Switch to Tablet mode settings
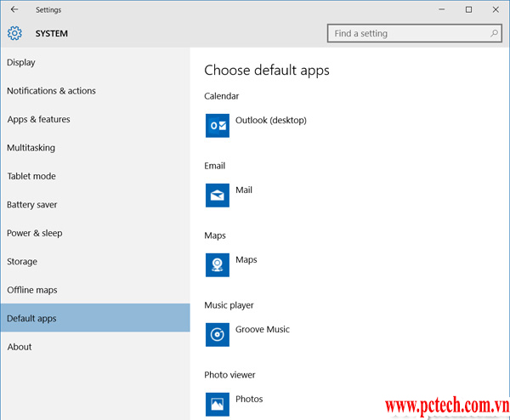The image size is (510, 420). click(x=31, y=176)
